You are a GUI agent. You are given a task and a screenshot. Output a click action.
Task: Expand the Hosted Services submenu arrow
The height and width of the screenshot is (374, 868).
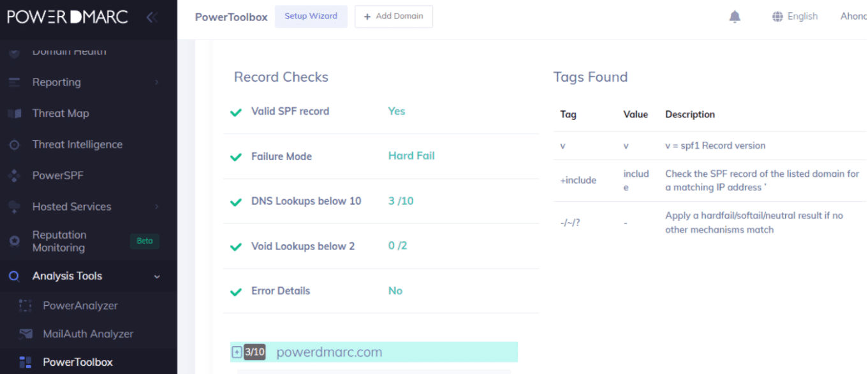156,207
